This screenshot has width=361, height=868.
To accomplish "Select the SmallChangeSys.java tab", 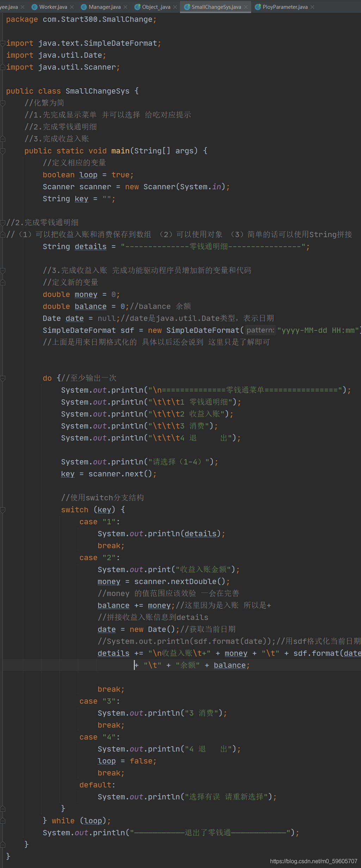I will pyautogui.click(x=216, y=7).
